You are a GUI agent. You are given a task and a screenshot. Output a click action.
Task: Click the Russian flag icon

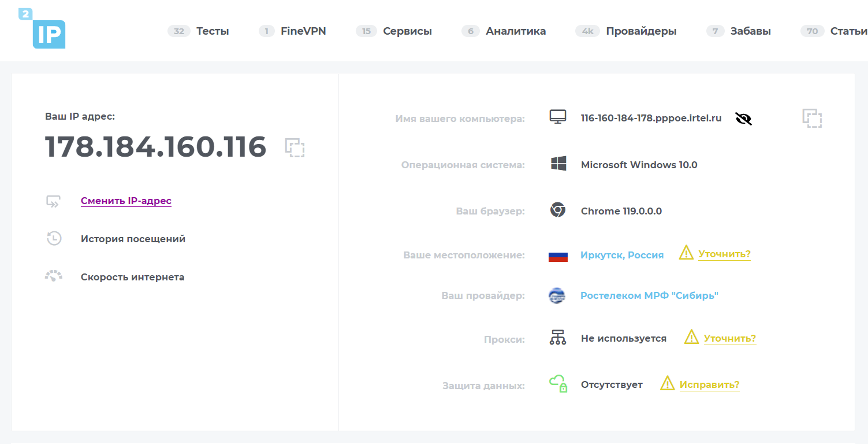[558, 256]
